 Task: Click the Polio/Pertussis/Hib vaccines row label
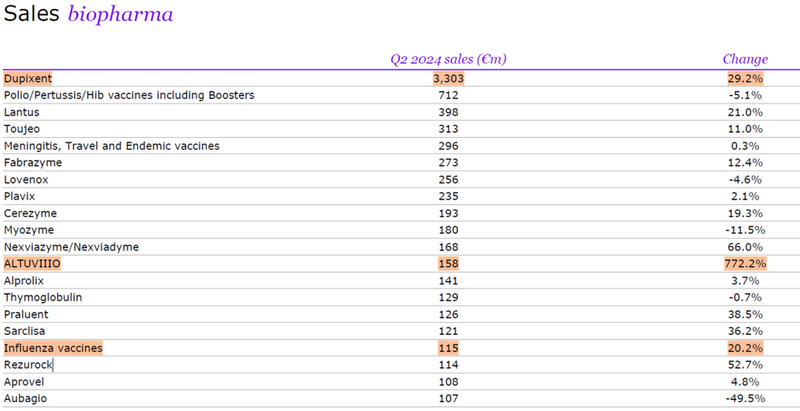pyautogui.click(x=129, y=95)
